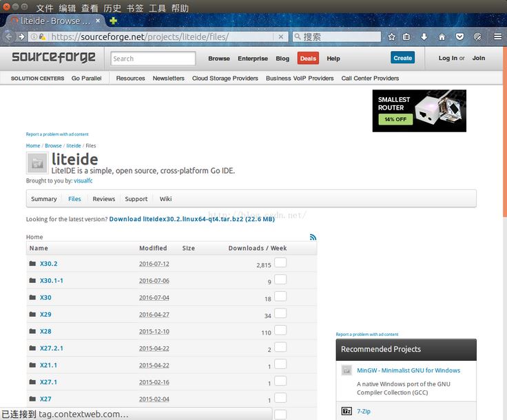Click the Pocket icon in the toolbar
Image resolution: width=507 pixels, height=420 pixels.
tap(459, 36)
